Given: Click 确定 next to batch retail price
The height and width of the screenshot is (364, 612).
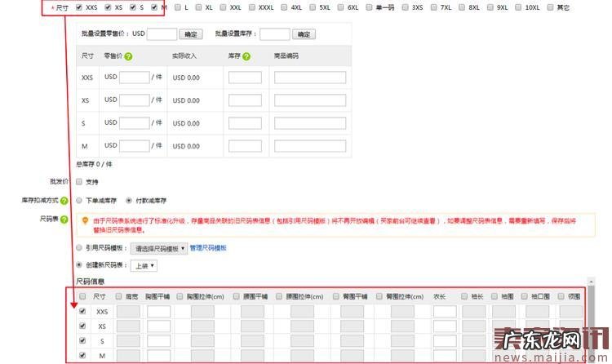Looking at the screenshot, I should tap(191, 34).
